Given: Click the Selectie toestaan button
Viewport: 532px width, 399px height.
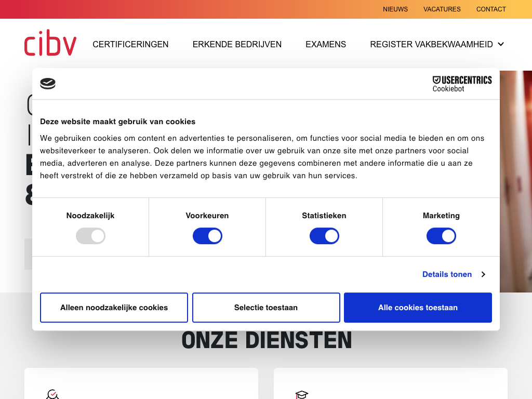Looking at the screenshot, I should (266, 308).
